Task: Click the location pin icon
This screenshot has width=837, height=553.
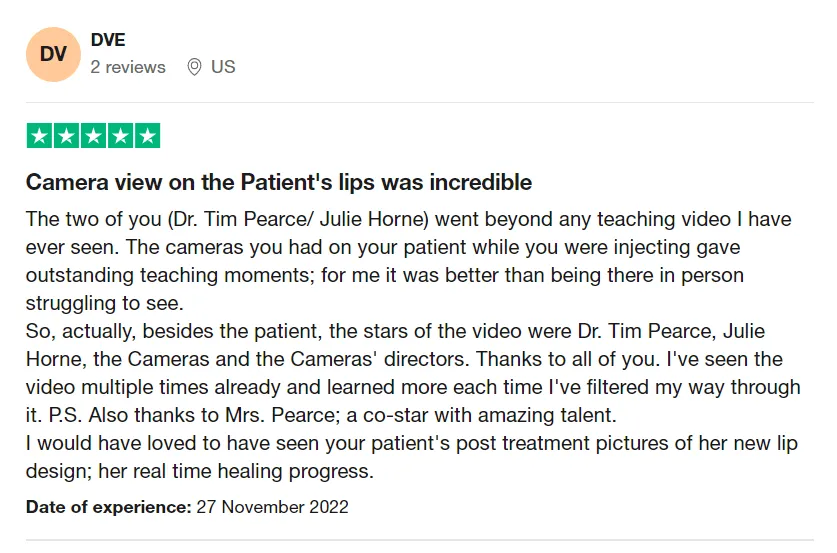Action: point(194,67)
